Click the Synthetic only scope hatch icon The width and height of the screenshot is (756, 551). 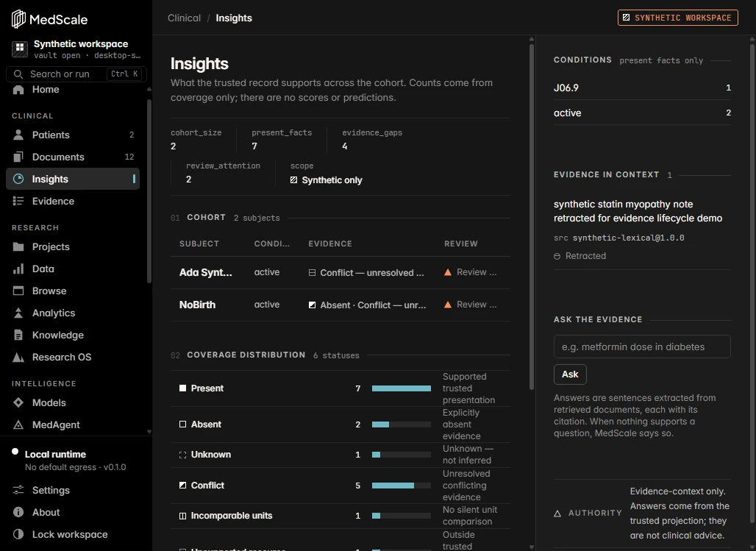click(293, 180)
